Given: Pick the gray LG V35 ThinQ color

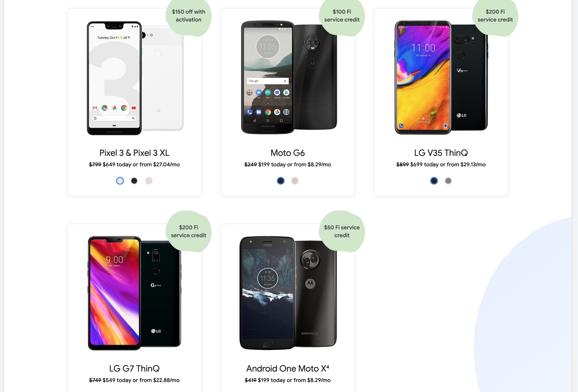Looking at the screenshot, I should [x=448, y=181].
